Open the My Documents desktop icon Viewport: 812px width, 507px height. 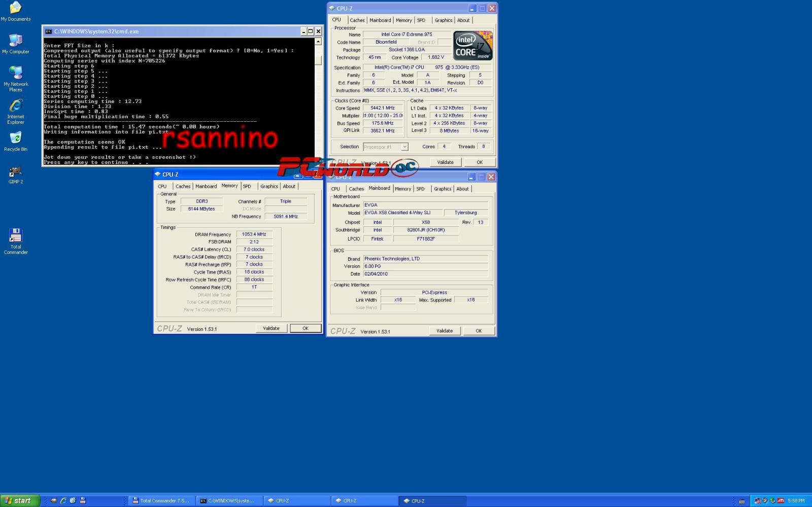pyautogui.click(x=15, y=11)
